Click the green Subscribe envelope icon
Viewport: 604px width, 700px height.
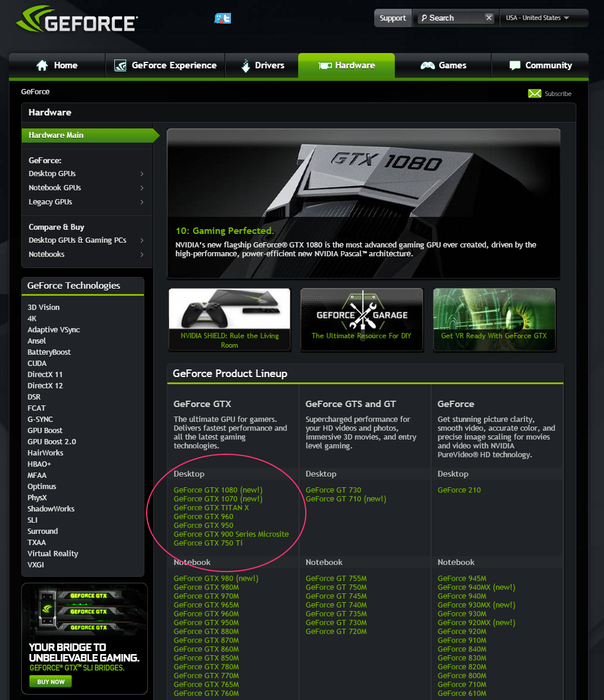534,94
